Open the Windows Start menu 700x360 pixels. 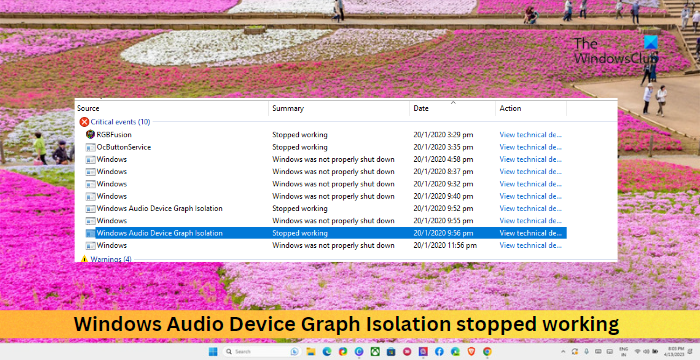pyautogui.click(x=212, y=352)
